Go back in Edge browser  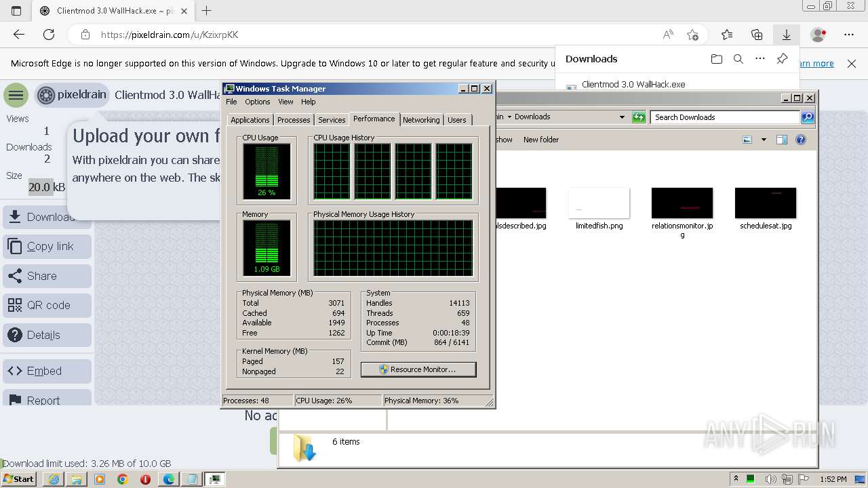19,35
